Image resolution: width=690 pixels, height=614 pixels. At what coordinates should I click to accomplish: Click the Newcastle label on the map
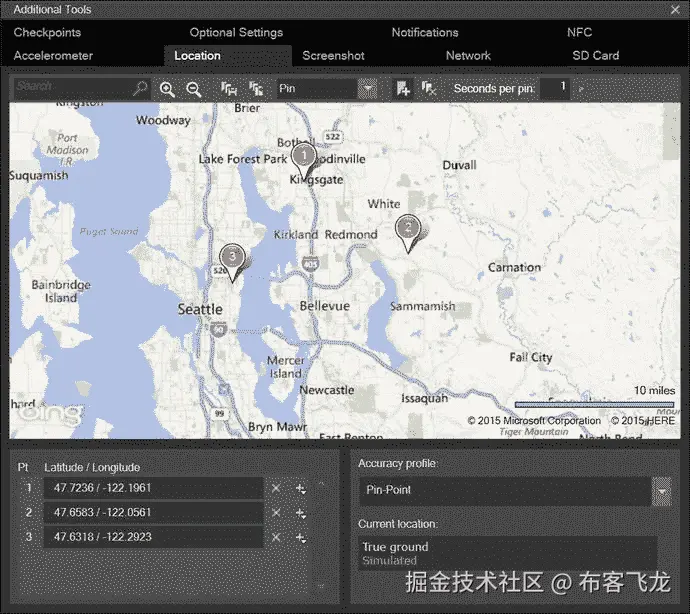point(327,390)
